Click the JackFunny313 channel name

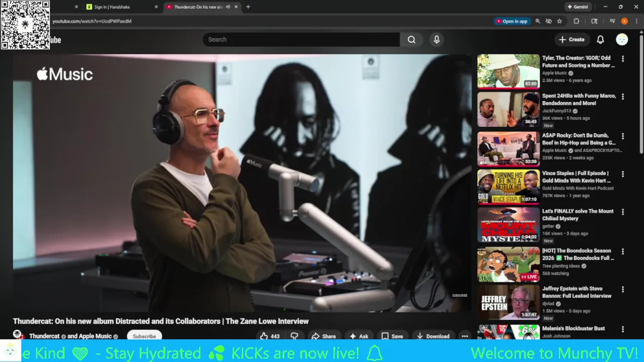pyautogui.click(x=557, y=111)
